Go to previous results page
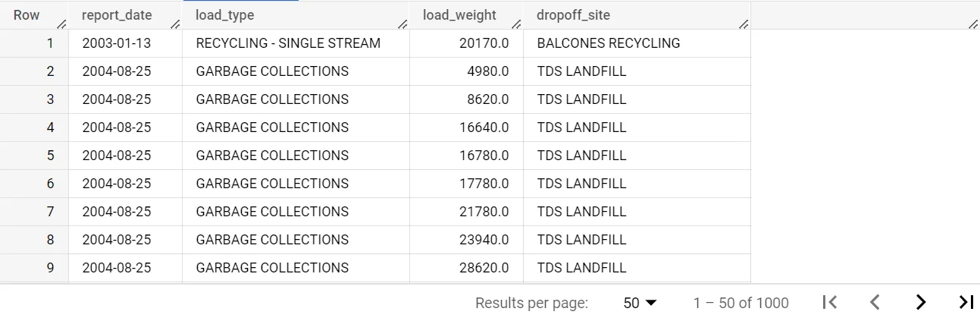The width and height of the screenshot is (980, 321). [x=875, y=303]
